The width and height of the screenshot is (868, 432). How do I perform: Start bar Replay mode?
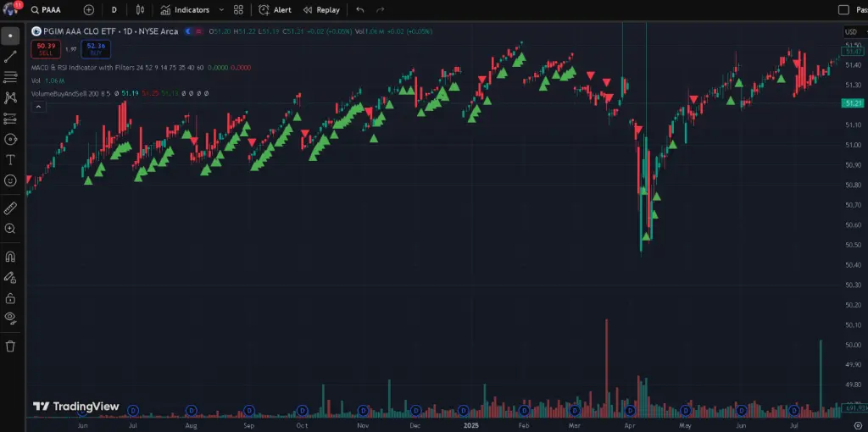tap(321, 10)
